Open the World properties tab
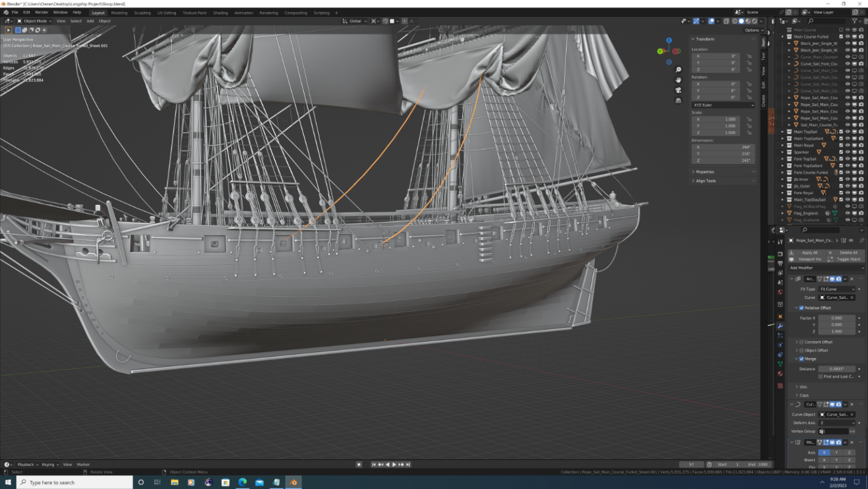The height and width of the screenshot is (489, 868). (x=780, y=292)
